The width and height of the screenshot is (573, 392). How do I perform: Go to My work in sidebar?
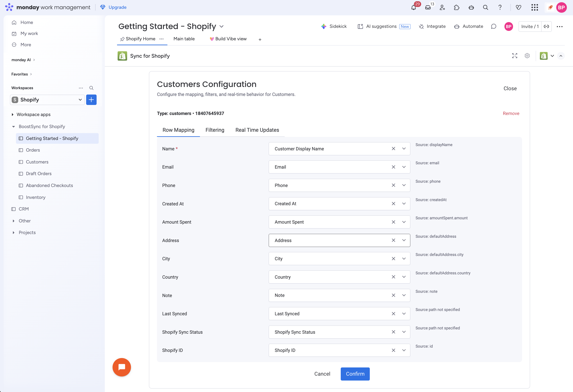(x=29, y=34)
